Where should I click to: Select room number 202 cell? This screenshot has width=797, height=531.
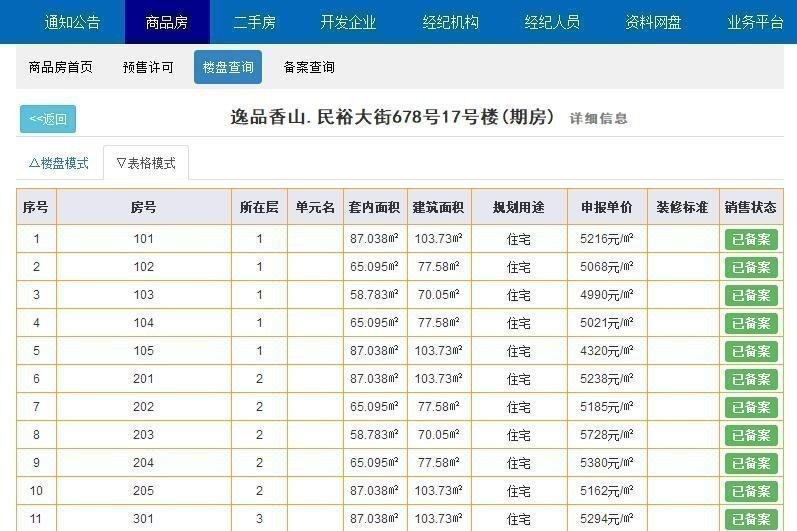143,407
